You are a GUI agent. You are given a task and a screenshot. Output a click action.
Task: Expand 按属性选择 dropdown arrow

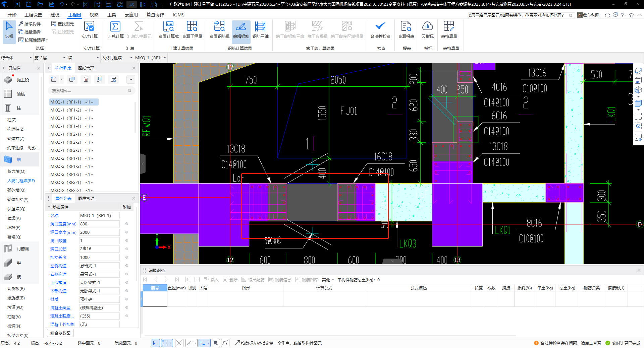(47, 40)
